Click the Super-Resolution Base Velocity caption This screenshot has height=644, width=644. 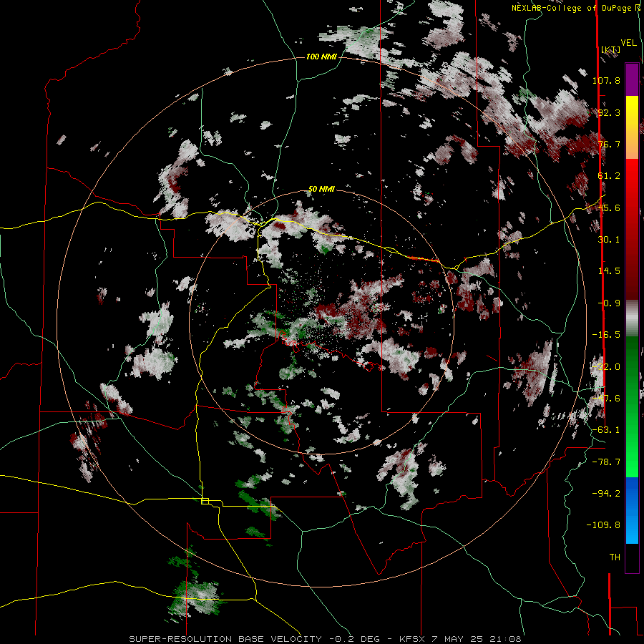coord(325,639)
